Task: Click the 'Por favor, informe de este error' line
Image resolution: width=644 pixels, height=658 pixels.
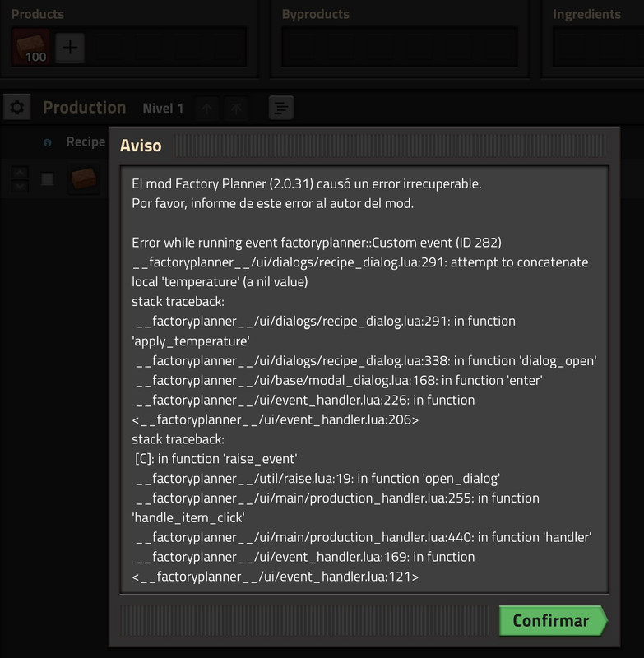Action: [x=273, y=203]
